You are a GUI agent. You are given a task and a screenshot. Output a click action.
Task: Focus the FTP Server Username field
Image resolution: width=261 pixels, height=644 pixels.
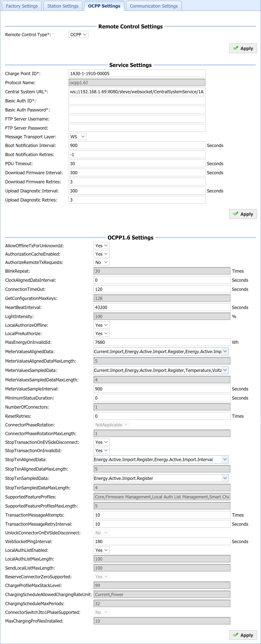click(x=137, y=119)
